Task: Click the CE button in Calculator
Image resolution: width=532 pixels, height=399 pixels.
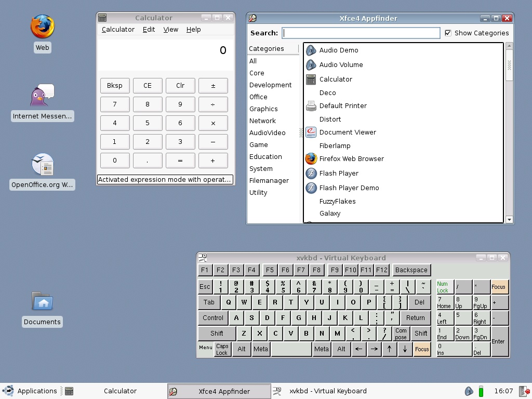Action: 148,86
